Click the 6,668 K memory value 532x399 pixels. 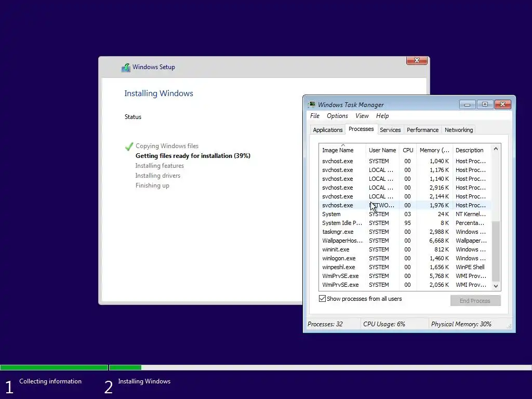point(439,241)
